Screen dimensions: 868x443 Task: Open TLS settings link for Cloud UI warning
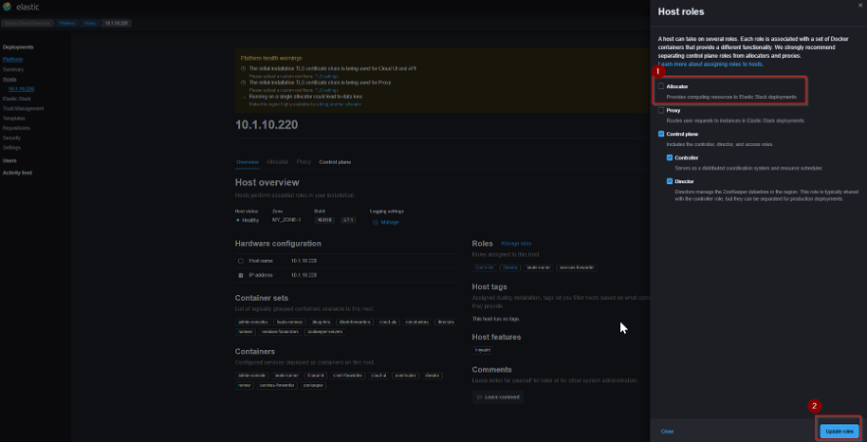326,75
